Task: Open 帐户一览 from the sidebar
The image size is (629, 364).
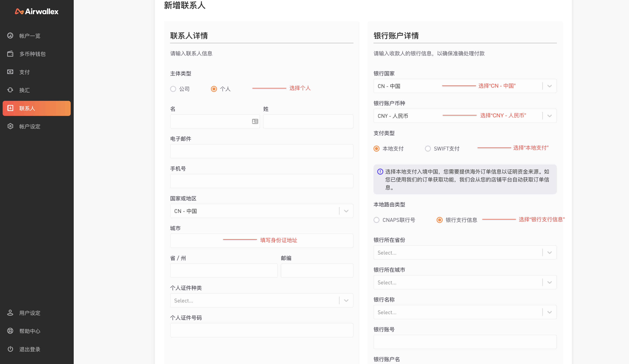Action: [x=30, y=36]
